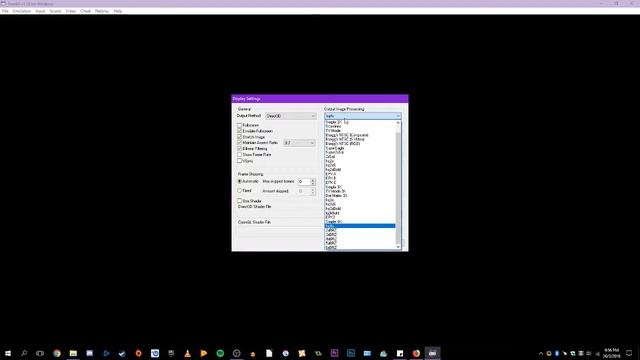640x360 pixels.
Task: Open the Sound menu
Action: point(55,11)
